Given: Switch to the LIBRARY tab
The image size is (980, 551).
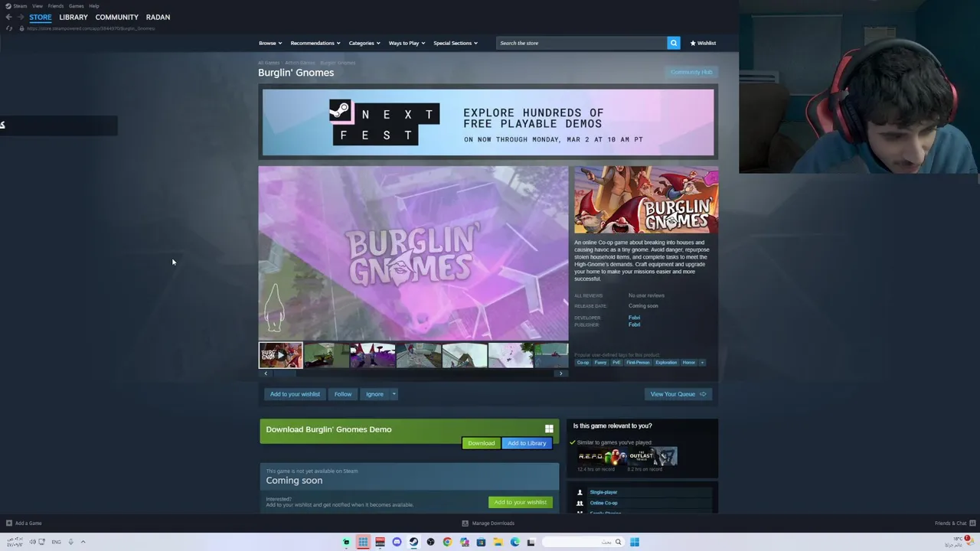Looking at the screenshot, I should tap(73, 17).
